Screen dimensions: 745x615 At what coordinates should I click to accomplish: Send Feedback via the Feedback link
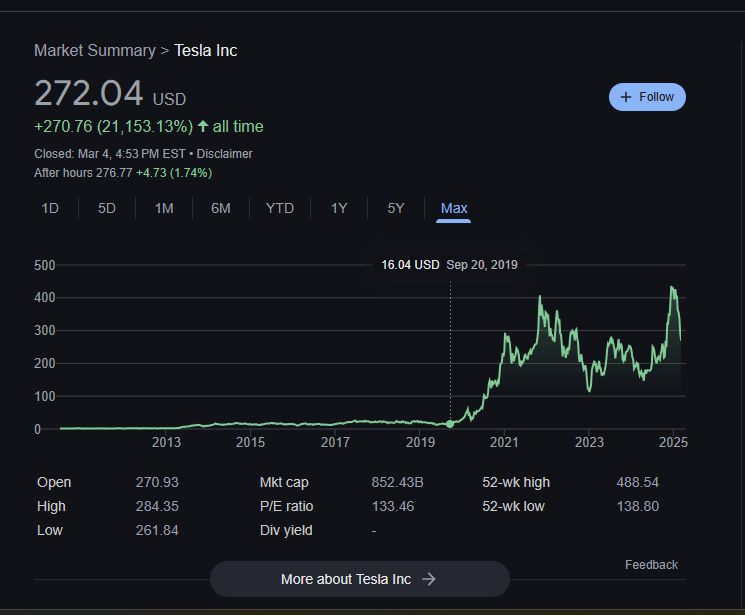tap(651, 565)
